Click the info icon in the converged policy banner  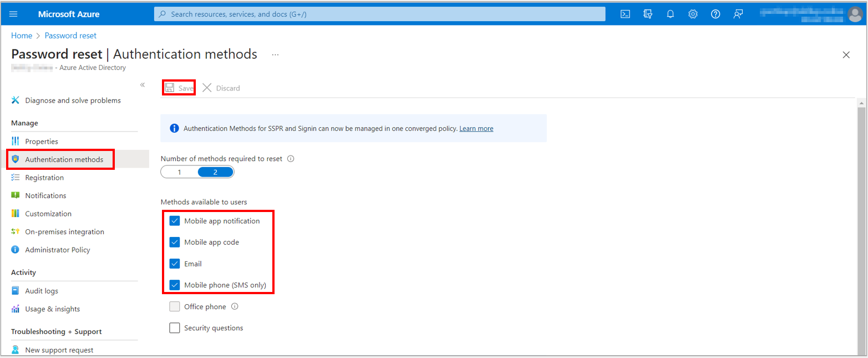[174, 128]
